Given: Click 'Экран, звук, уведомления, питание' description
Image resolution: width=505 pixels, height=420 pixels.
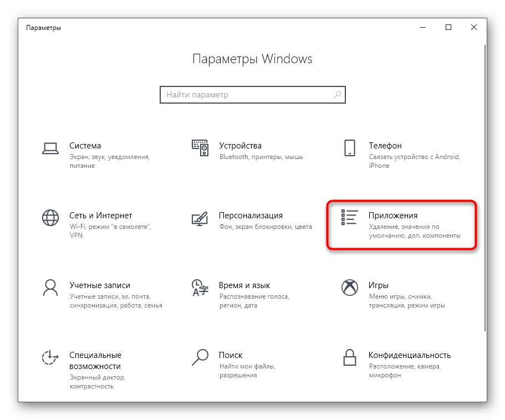Looking at the screenshot, I should (110, 161).
